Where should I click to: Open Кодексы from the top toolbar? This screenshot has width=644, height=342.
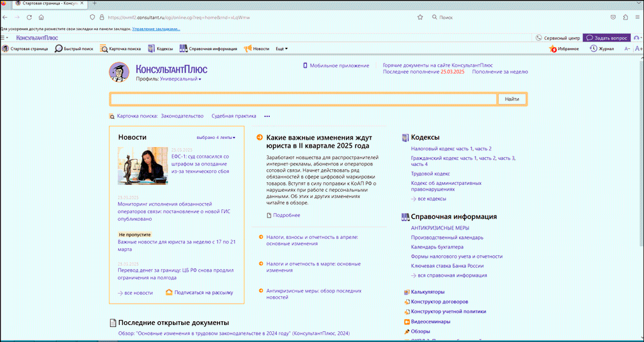(x=160, y=48)
